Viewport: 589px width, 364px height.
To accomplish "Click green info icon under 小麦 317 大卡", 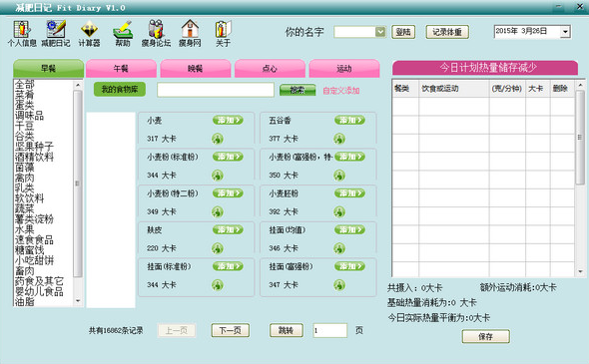I will click(217, 139).
